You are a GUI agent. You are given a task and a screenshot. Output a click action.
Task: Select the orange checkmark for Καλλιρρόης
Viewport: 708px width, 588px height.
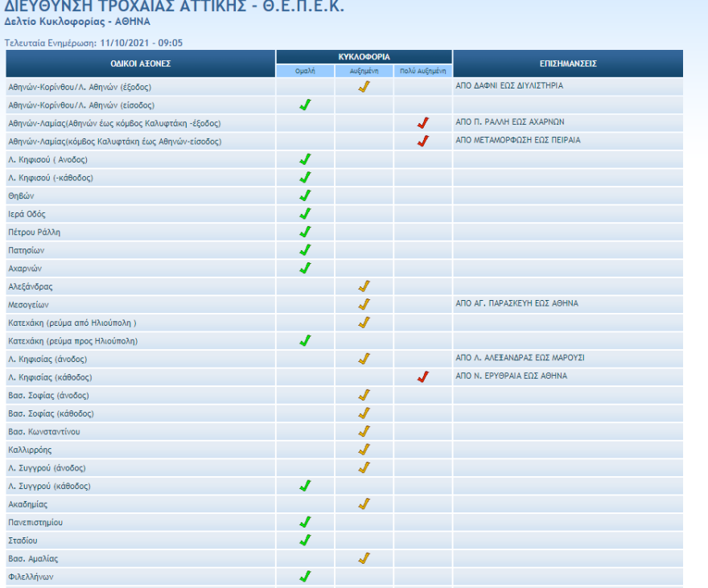click(364, 450)
